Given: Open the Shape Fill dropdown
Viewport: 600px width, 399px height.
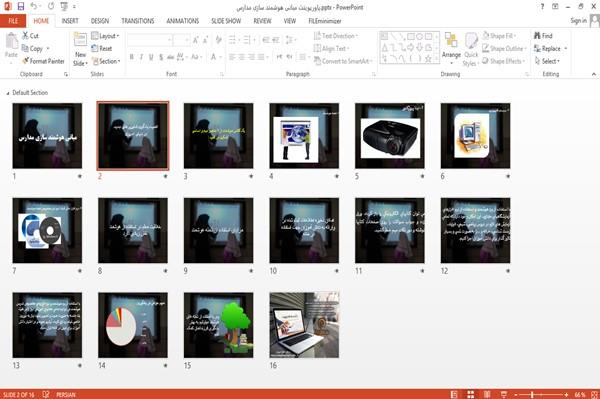Looking at the screenshot, I should [x=499, y=36].
